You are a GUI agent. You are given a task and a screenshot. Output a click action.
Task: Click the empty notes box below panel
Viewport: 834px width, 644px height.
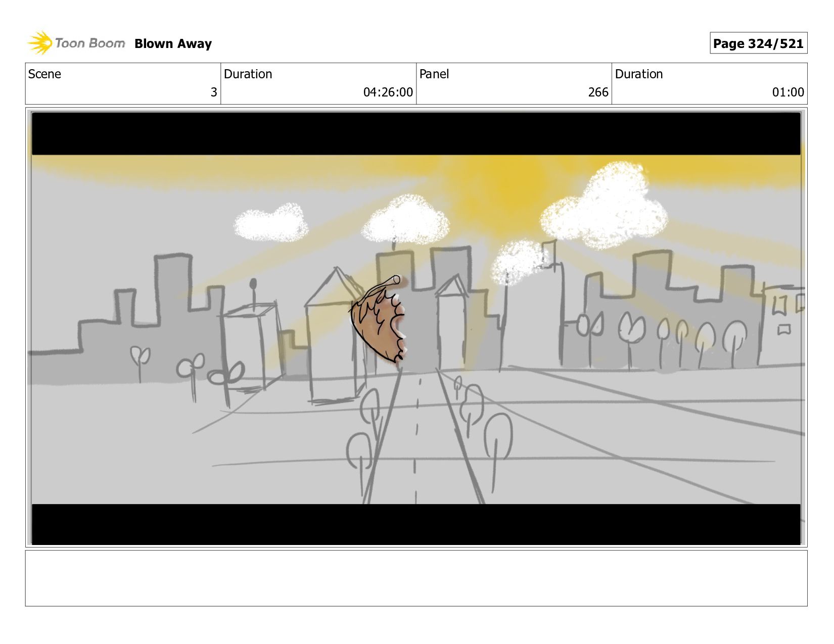pyautogui.click(x=416, y=578)
